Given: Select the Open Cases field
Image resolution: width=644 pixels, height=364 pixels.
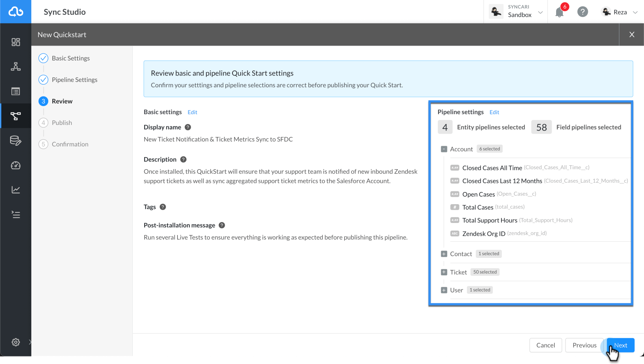Looking at the screenshot, I should click(478, 194).
